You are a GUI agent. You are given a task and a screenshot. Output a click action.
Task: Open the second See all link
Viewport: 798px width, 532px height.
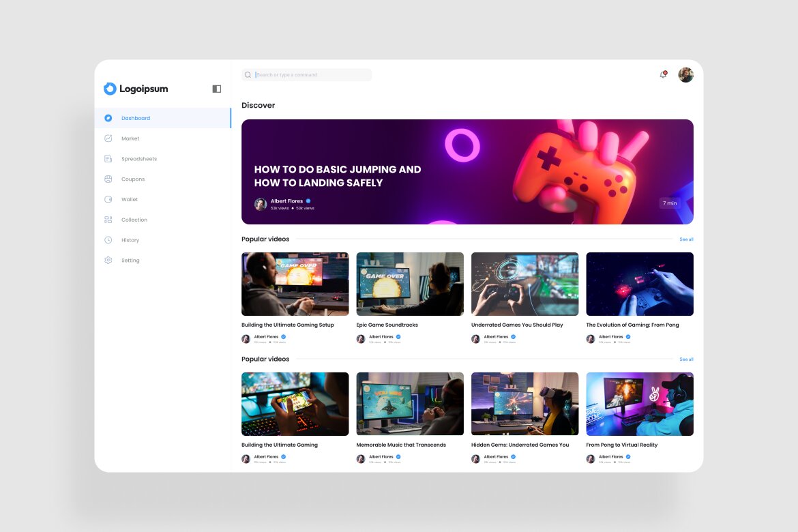coord(685,359)
